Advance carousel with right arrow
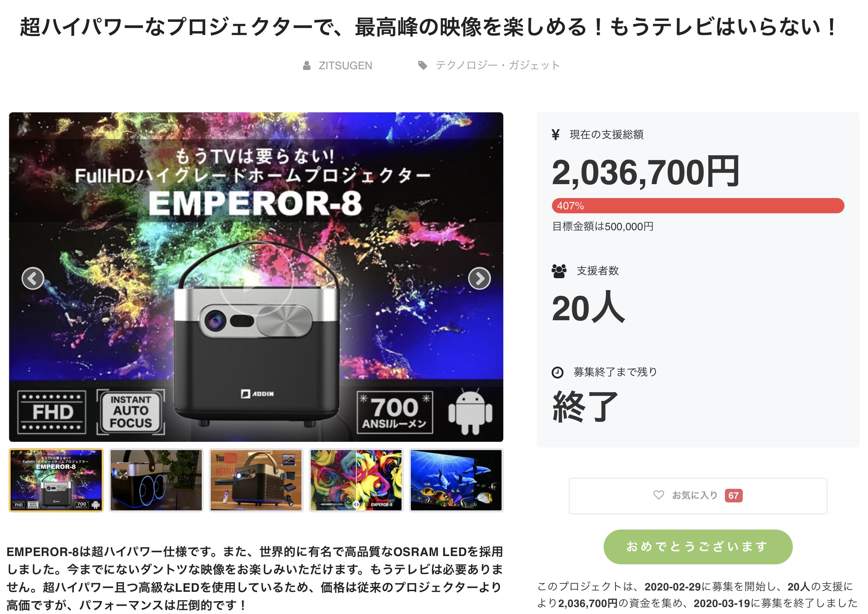868x614 pixels. [479, 278]
